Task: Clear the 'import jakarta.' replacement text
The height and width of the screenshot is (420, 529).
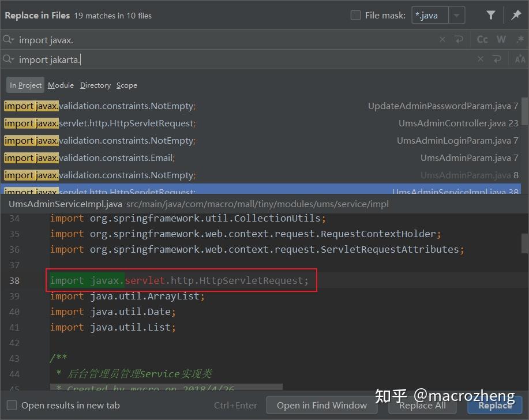Action: click(481, 58)
